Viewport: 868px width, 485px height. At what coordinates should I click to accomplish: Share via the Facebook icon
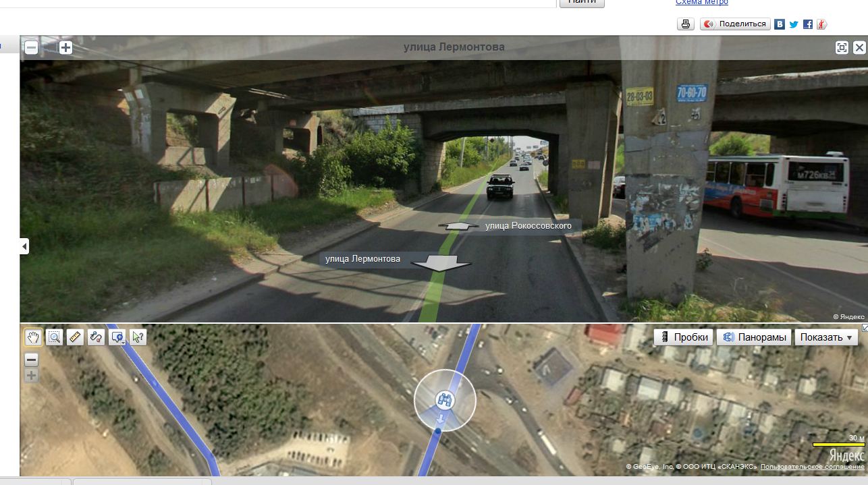808,24
